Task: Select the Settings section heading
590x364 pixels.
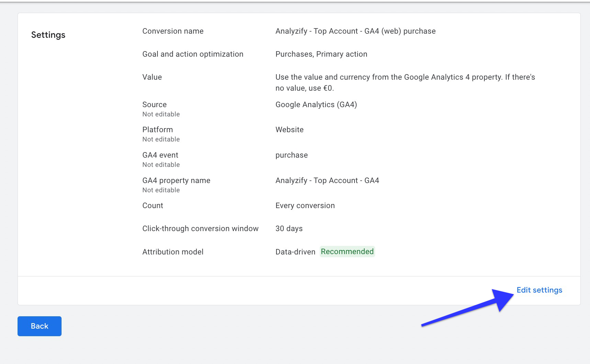Action: [x=48, y=35]
